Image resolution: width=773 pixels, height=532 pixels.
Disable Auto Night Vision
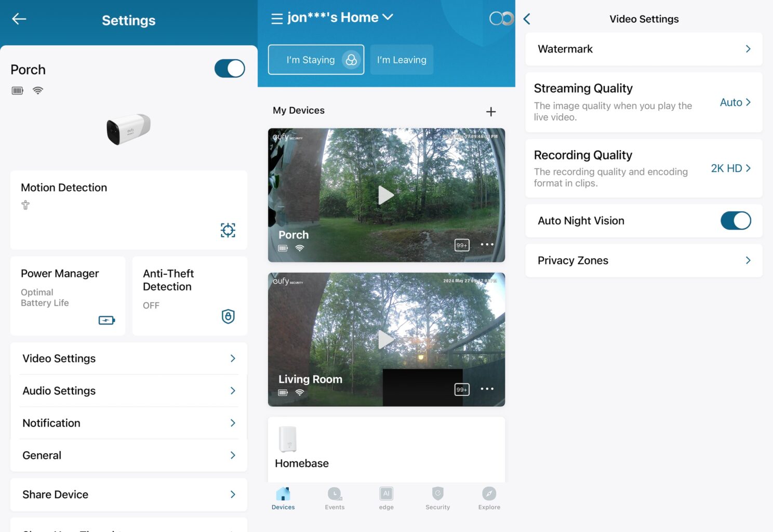735,221
